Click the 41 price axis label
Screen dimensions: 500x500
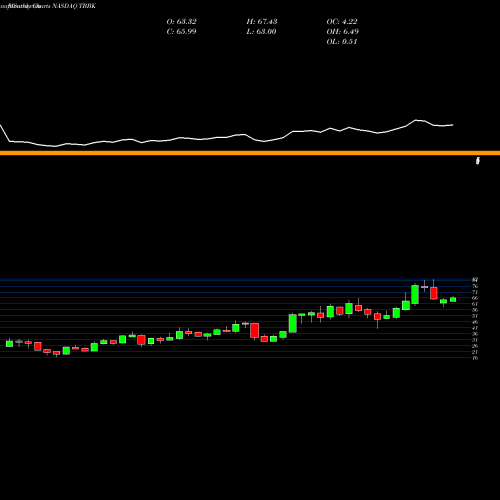[475, 328]
